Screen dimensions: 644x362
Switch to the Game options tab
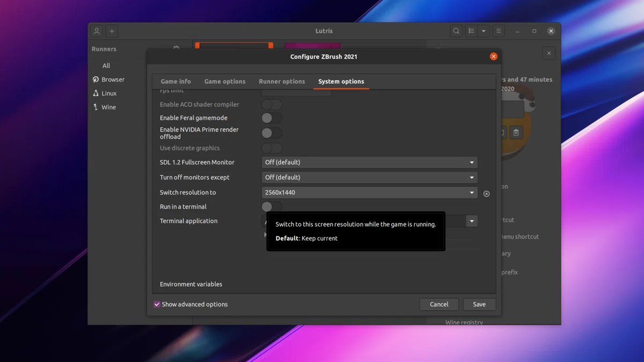[225, 82]
